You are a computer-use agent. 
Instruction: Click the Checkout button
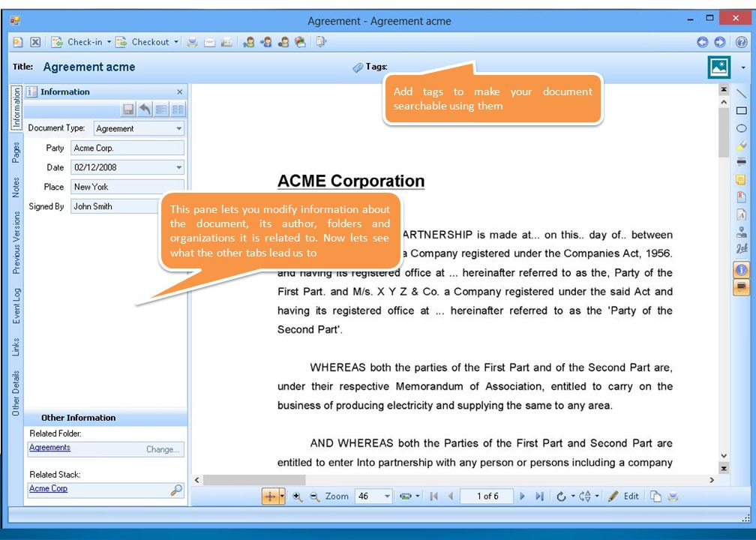142,43
